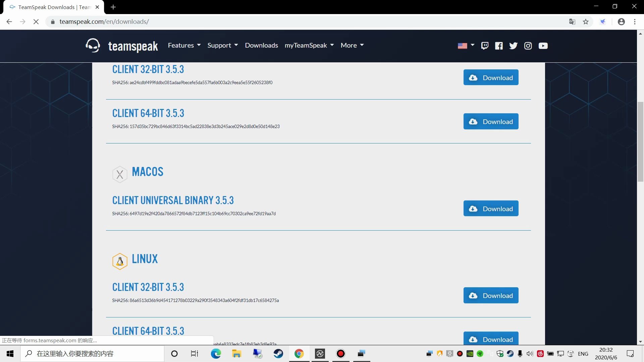
Task: Click the MACOS section heading
Action: pos(148,172)
